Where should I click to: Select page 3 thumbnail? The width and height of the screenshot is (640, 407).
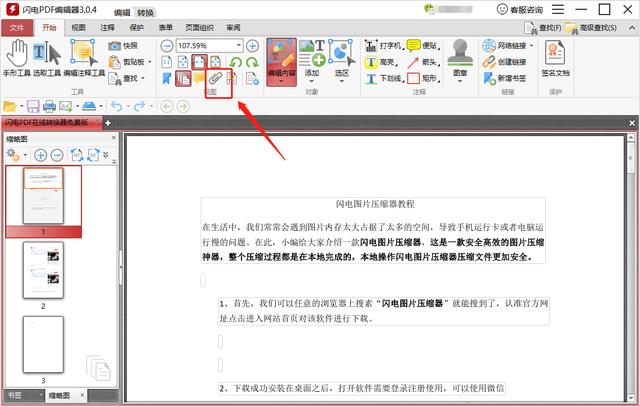pos(43,345)
